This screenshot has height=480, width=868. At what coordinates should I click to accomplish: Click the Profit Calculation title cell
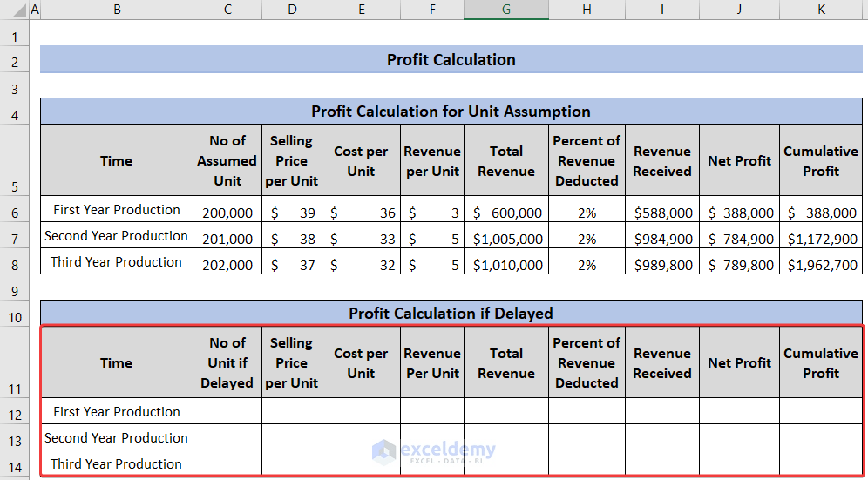451,59
